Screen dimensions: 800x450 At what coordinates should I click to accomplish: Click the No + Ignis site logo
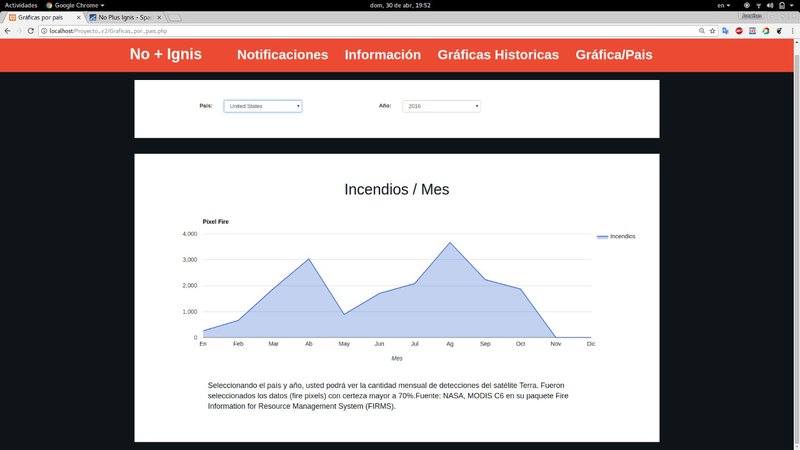coord(165,54)
